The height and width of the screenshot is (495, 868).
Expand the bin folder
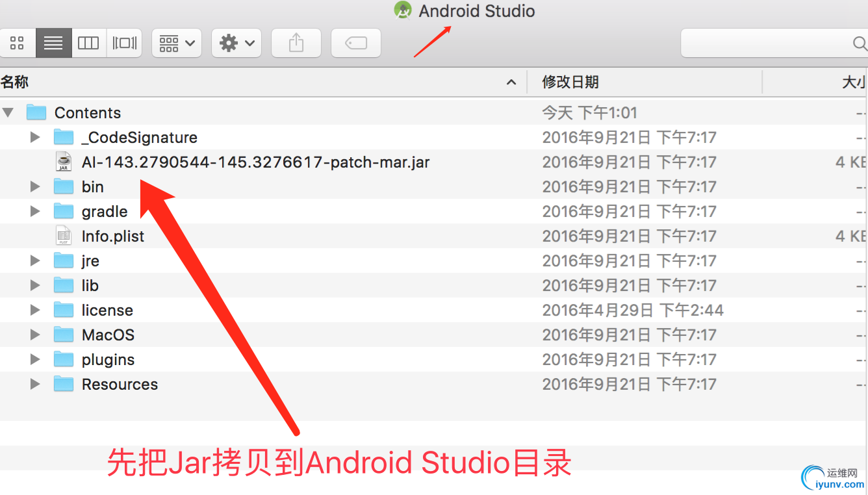click(35, 186)
